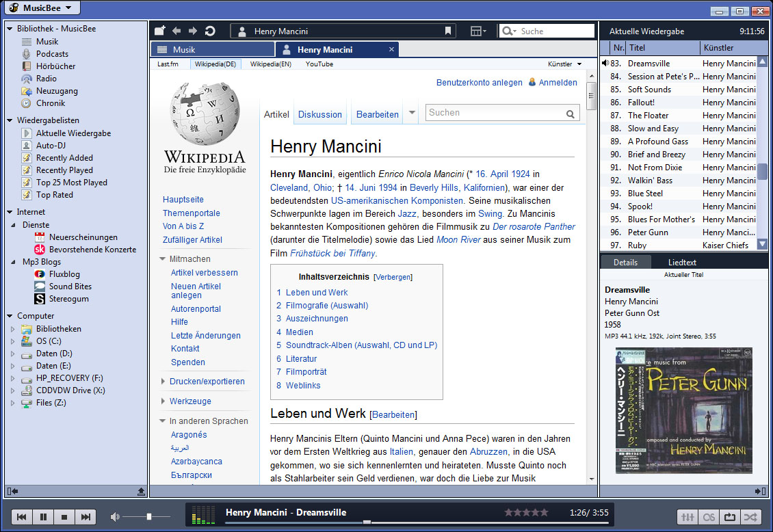
Task: Hide the table of contents via Verbergen
Action: [393, 277]
